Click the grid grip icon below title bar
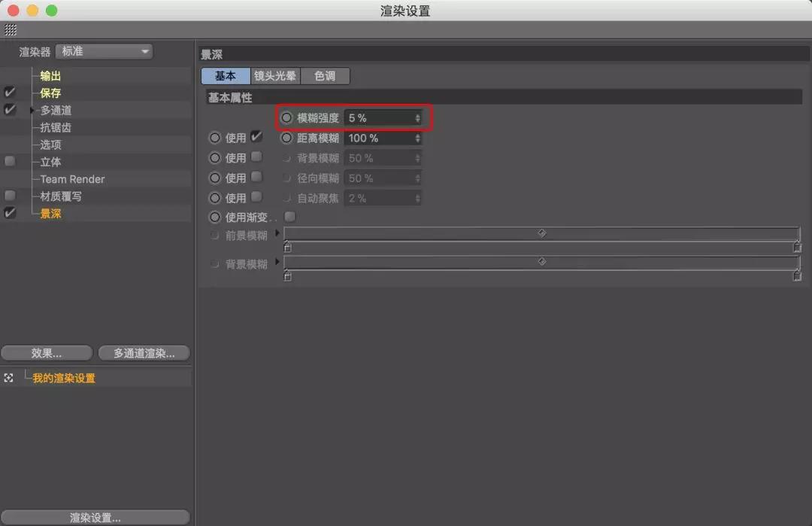Screen dimensions: 812x526 tap(11, 29)
